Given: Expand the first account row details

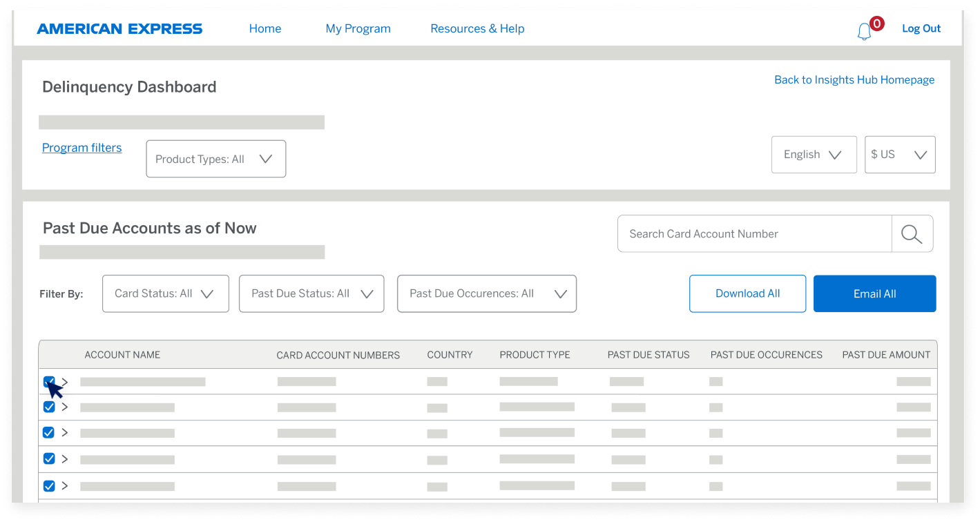Looking at the screenshot, I should coord(64,381).
